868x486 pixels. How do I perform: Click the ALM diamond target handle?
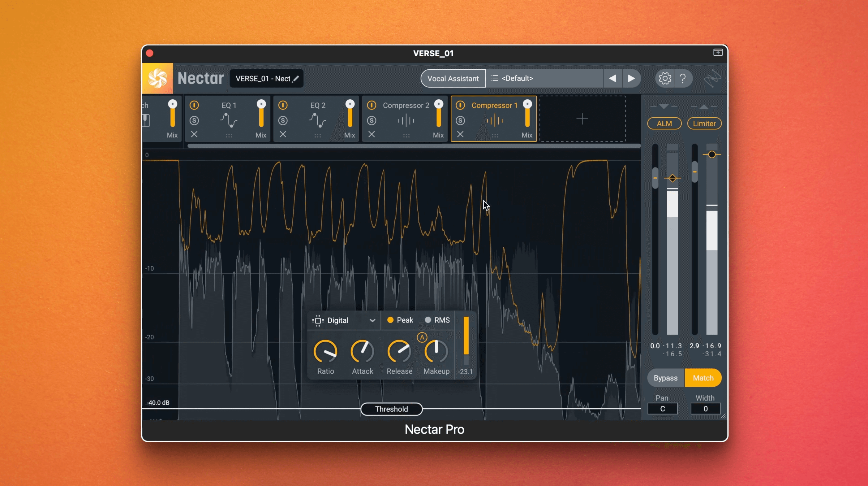[672, 178]
